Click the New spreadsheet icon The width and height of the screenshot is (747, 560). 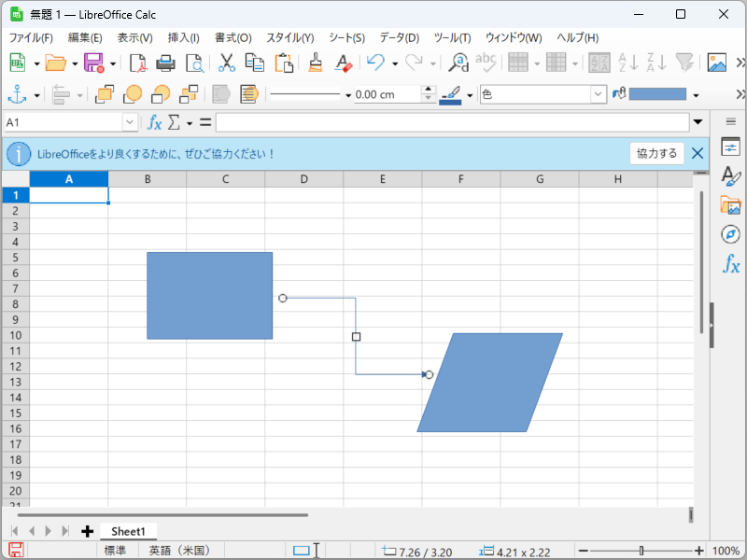(x=18, y=63)
